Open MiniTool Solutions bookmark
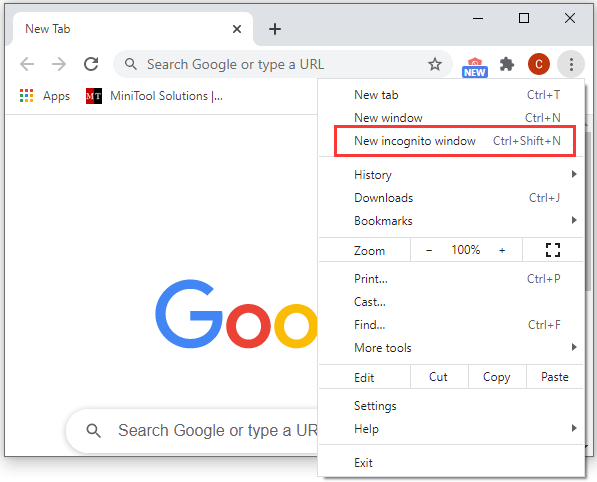 pyautogui.click(x=154, y=96)
